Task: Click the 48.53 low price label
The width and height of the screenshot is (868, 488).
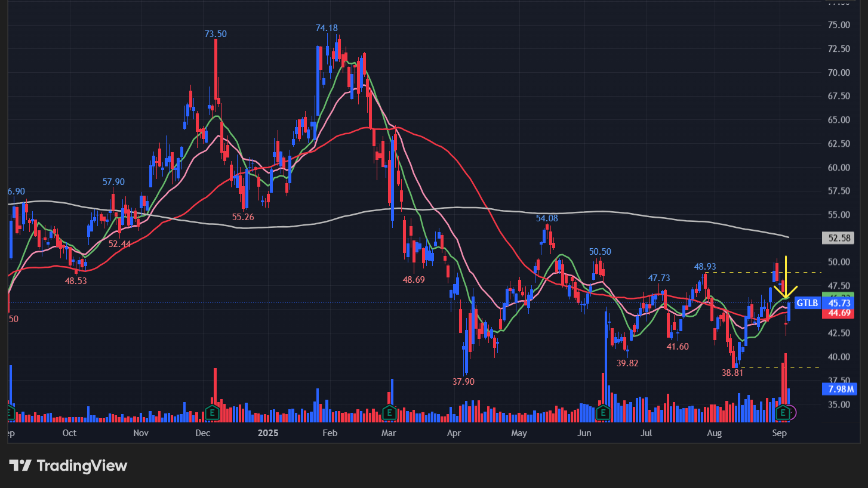Action: 76,280
